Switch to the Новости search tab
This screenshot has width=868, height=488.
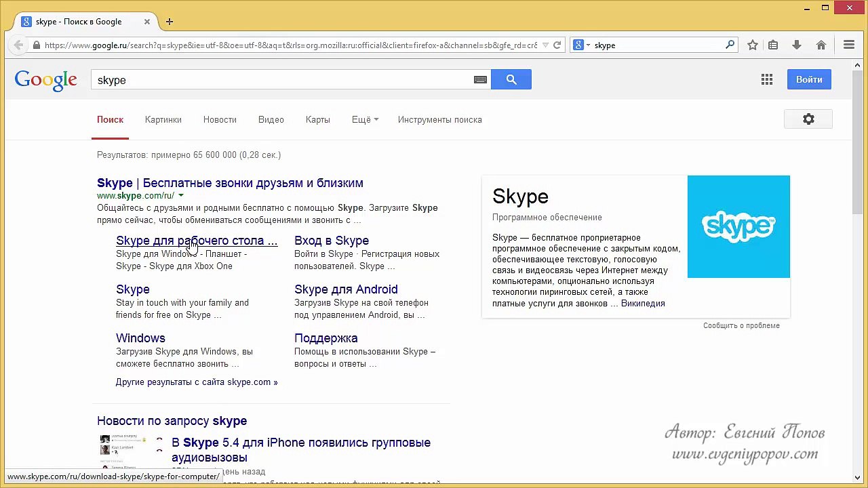[220, 120]
